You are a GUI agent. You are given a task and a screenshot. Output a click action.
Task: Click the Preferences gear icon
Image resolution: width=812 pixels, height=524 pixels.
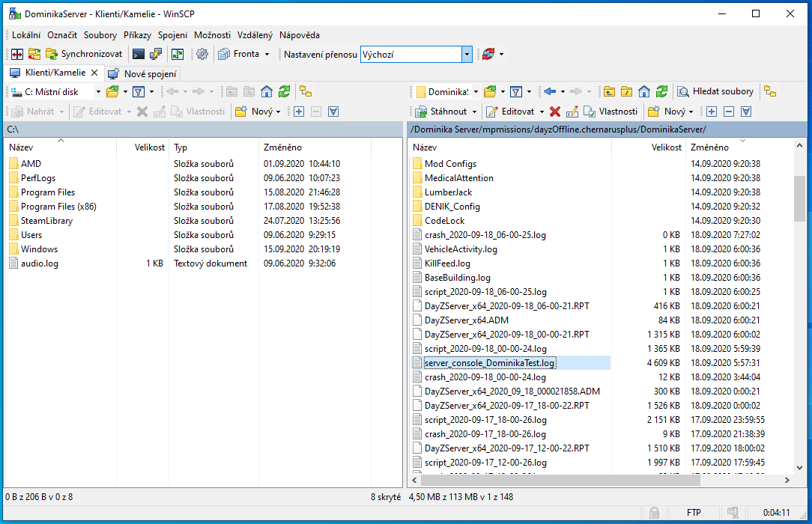pos(202,54)
